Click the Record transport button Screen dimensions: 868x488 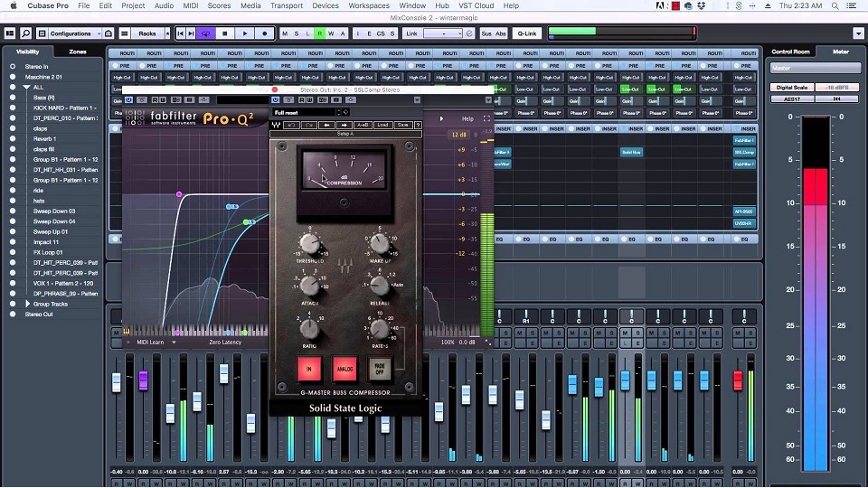tap(264, 33)
